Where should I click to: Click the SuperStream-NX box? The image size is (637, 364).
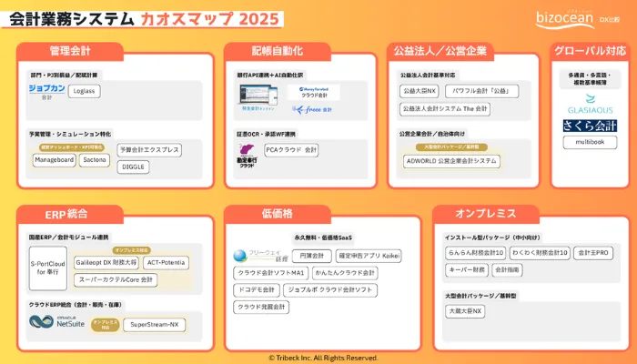coord(155,325)
